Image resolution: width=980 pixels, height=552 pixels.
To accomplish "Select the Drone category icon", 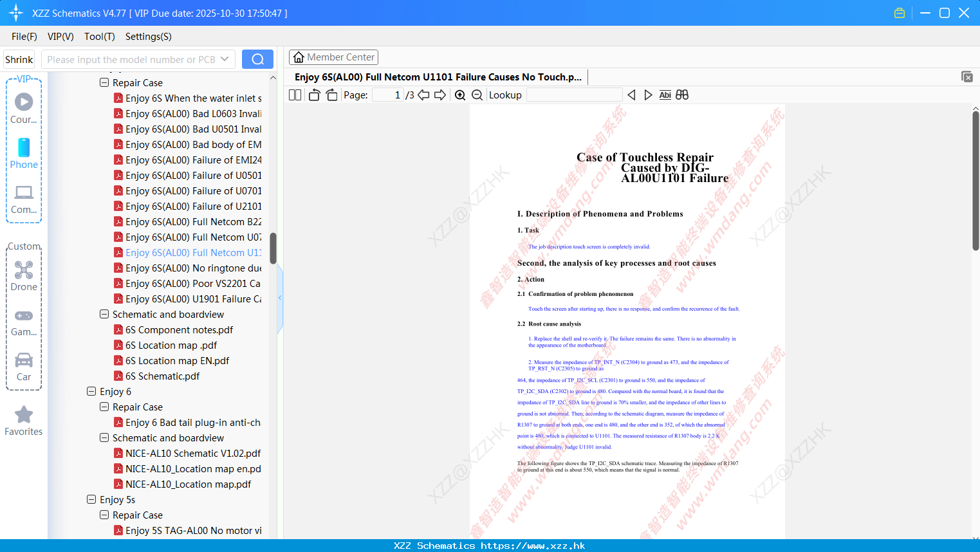I will point(24,276).
